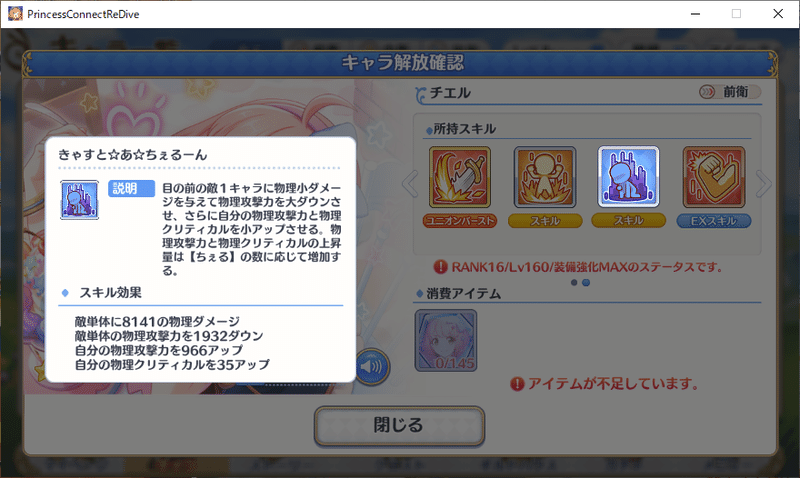
Task: Play the character voice speaker icon
Action: [372, 366]
